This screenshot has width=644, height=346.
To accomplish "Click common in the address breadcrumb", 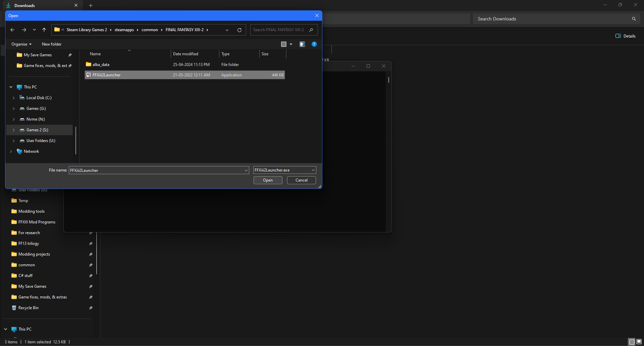I will pyautogui.click(x=150, y=30).
